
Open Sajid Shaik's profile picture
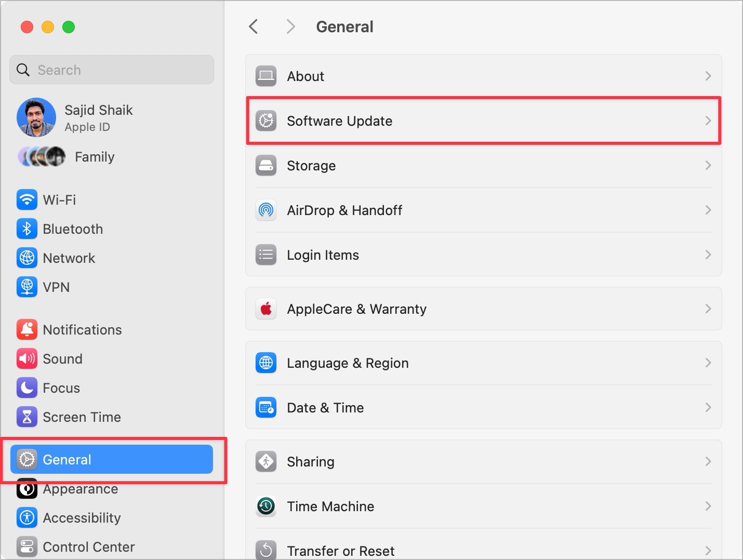click(36, 117)
